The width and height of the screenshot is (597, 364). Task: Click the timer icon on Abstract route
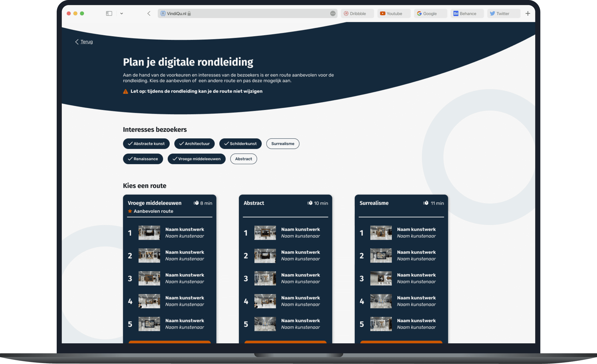310,203
